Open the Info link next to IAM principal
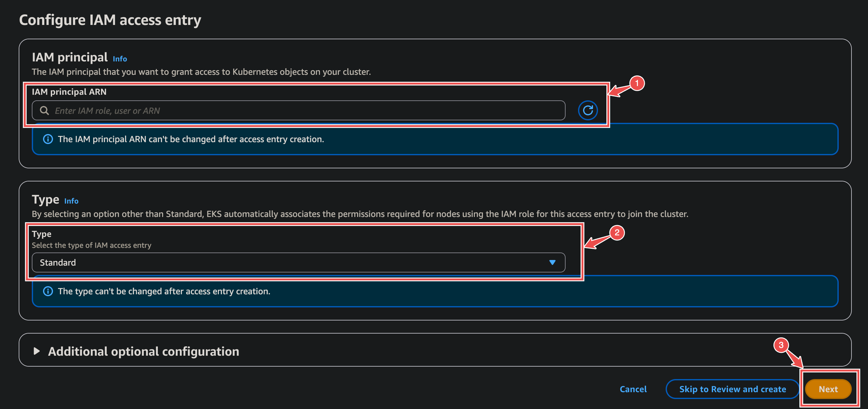868x409 pixels. coord(120,59)
